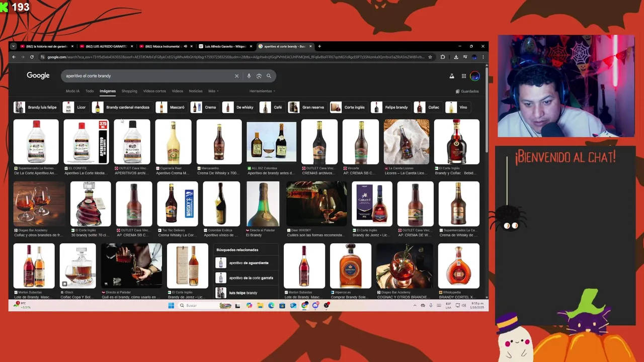Image resolution: width=644 pixels, height=362 pixels.
Task: Switch to the Todo results tab
Action: [x=90, y=91]
